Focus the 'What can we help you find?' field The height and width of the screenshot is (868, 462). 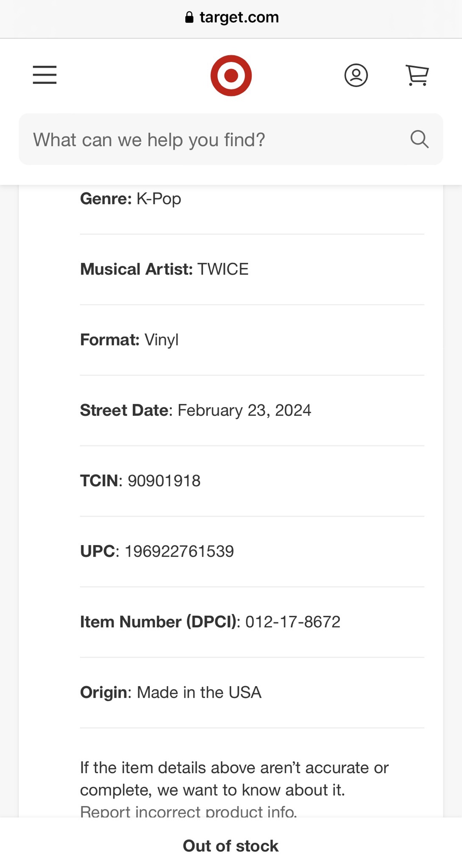pos(212,139)
